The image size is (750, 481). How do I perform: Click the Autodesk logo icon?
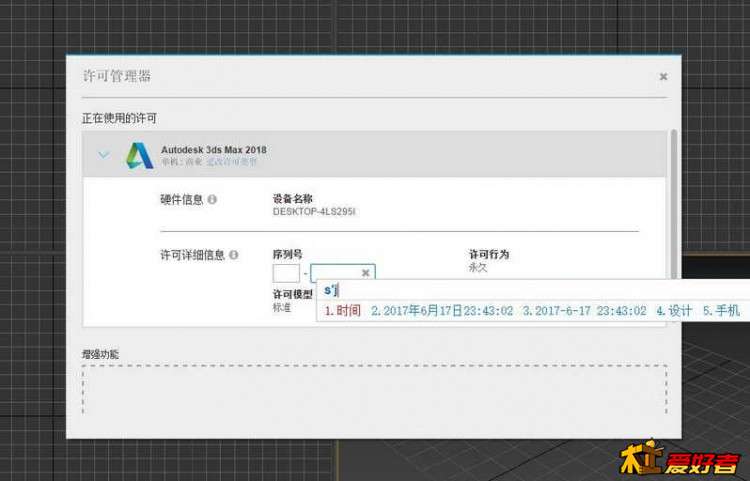click(139, 155)
